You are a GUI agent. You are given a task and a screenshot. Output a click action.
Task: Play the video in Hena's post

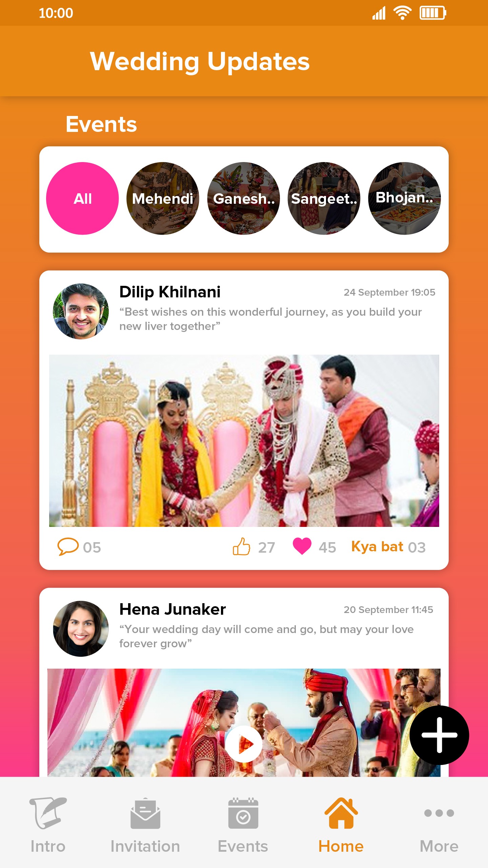coord(244,744)
